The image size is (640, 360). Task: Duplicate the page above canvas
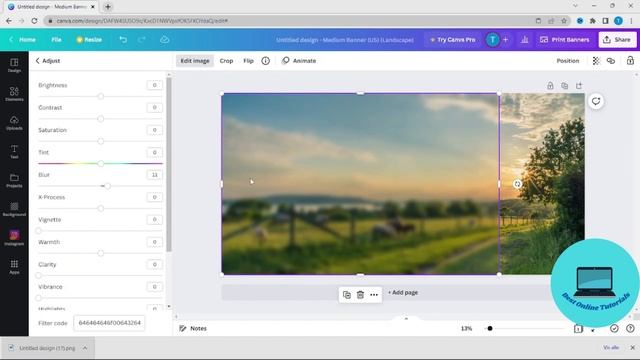(564, 86)
